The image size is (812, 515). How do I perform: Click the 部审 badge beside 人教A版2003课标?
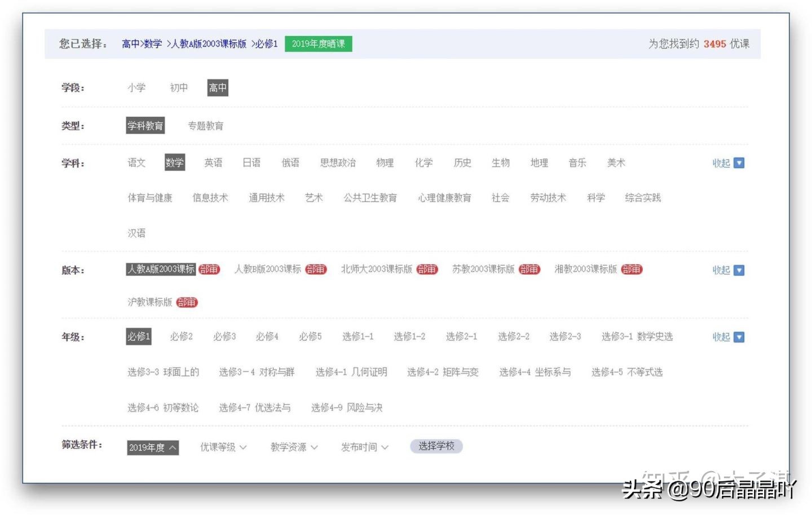[x=209, y=269]
